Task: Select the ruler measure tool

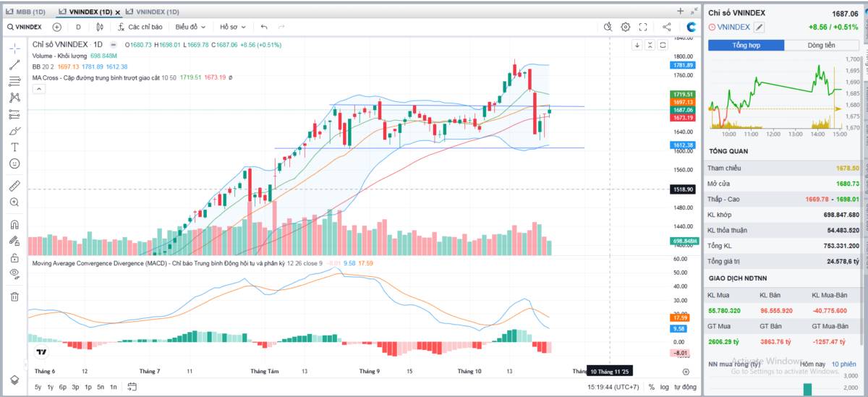Action: [14, 185]
